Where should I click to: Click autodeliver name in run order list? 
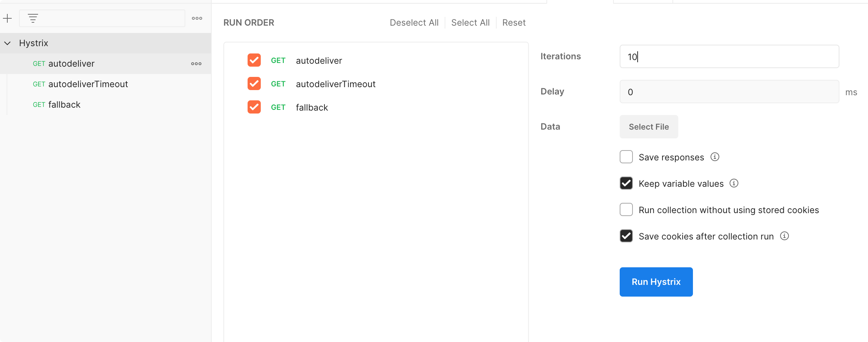319,60
